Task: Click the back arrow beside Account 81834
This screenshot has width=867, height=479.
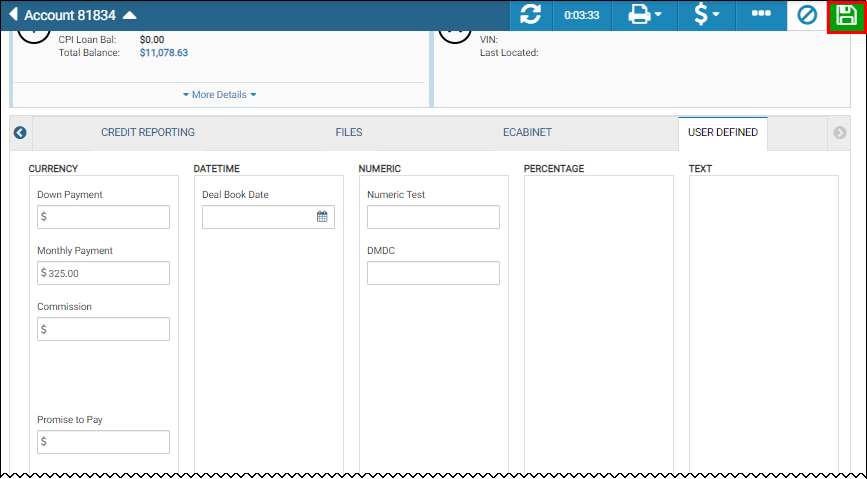Action: coord(13,15)
